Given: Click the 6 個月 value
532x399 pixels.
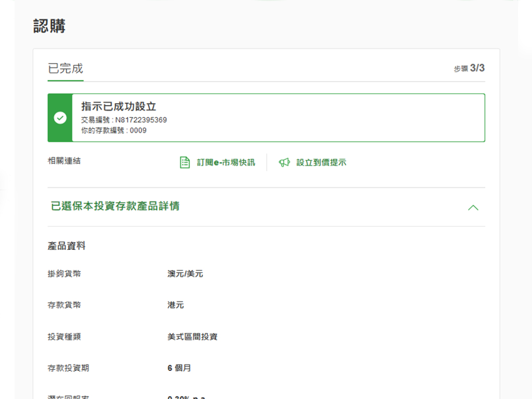Looking at the screenshot, I should click(x=179, y=368).
